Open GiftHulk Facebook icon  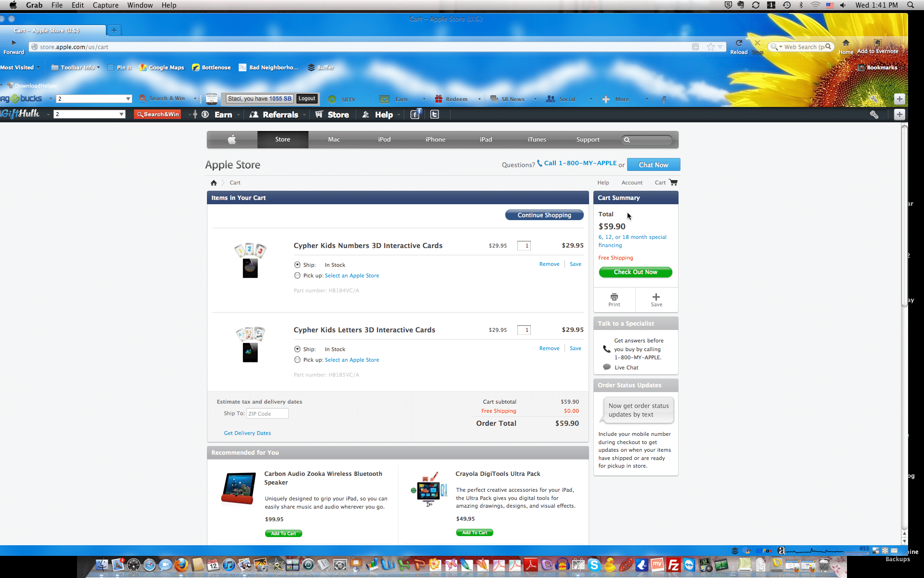pyautogui.click(x=415, y=114)
